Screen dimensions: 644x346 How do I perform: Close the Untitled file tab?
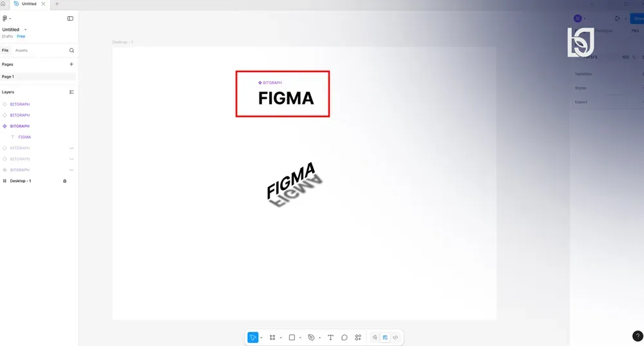click(x=43, y=4)
